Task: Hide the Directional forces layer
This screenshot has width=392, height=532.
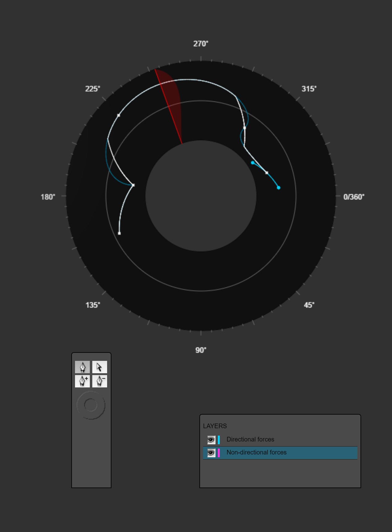Action: point(211,439)
